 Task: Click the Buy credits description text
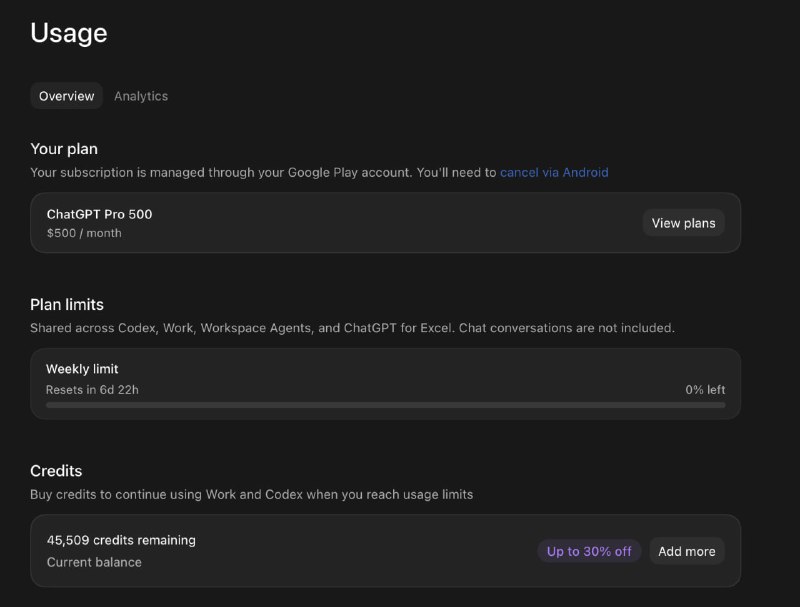(252, 494)
